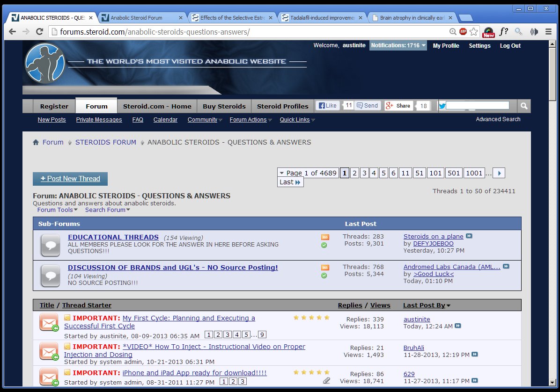Select the Steroid Profiles nav tab
This screenshot has height=392, width=560.
(282, 106)
